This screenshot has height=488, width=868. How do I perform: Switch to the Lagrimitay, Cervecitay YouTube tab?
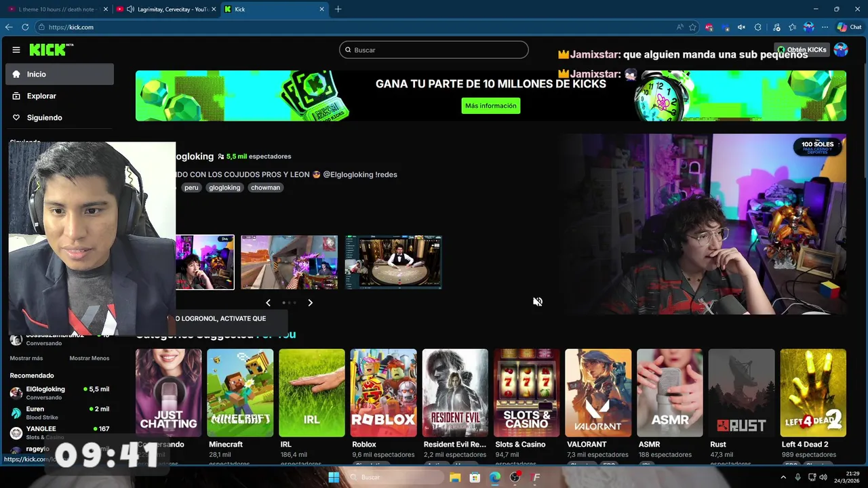click(x=165, y=9)
